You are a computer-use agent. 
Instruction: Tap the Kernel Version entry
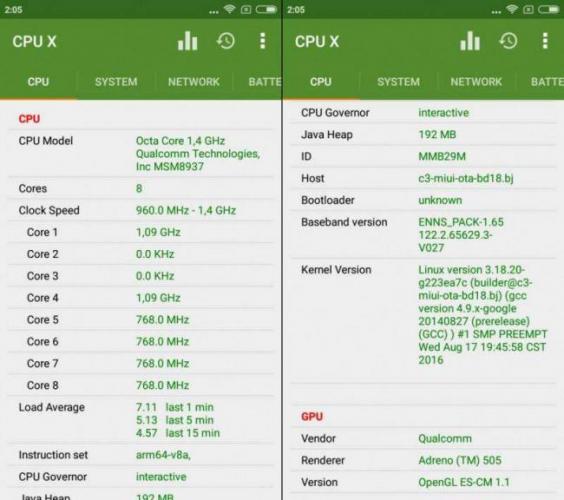(x=424, y=315)
